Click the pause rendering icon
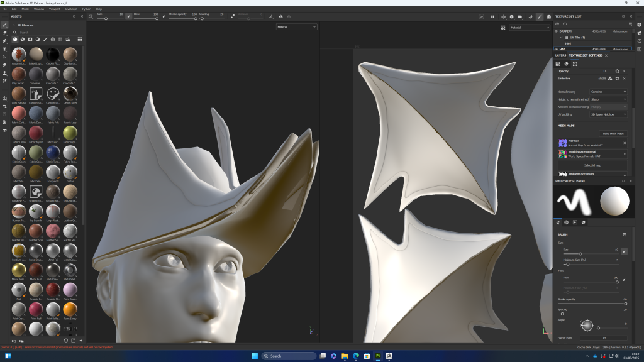Image resolution: width=644 pixels, height=362 pixels. pos(492,16)
